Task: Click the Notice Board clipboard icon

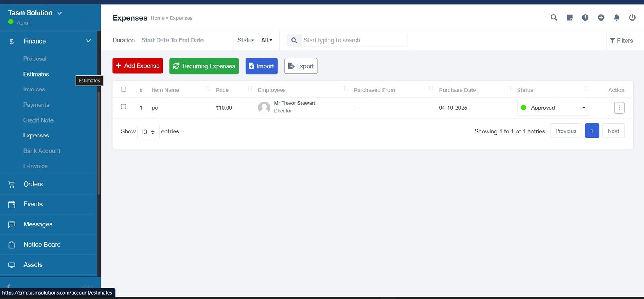Action: coord(12,245)
